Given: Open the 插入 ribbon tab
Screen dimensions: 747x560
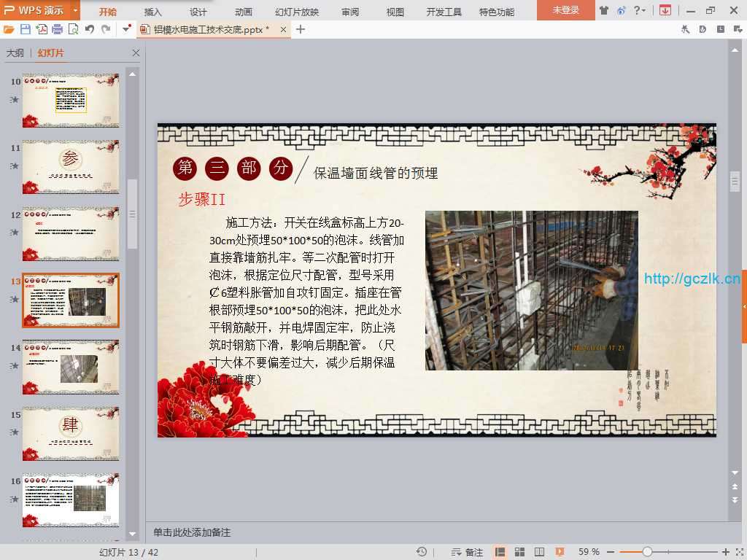Looking at the screenshot, I should click(153, 12).
